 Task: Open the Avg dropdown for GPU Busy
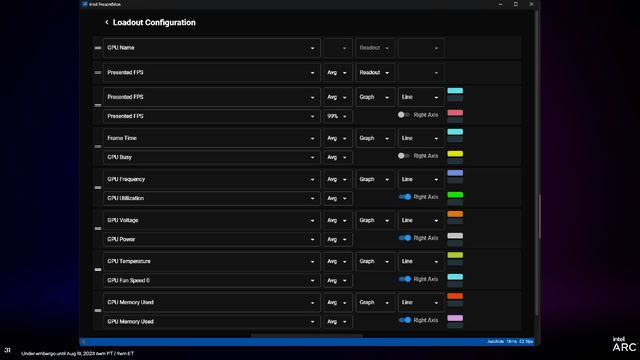(338, 158)
